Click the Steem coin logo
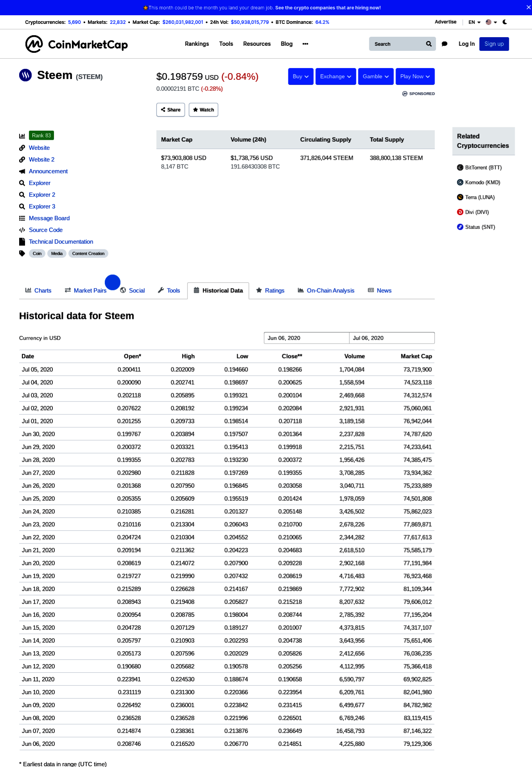 [x=25, y=75]
